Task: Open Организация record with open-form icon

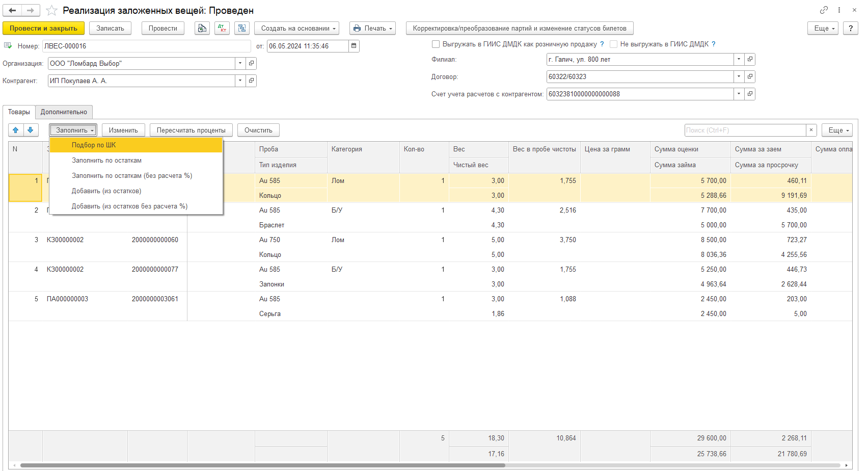Action: click(x=251, y=63)
